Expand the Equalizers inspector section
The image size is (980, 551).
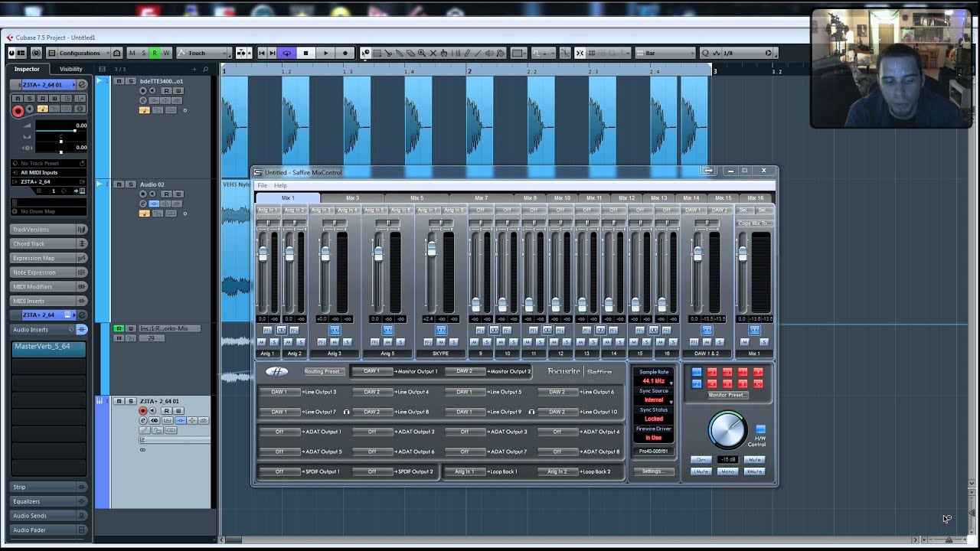point(48,501)
